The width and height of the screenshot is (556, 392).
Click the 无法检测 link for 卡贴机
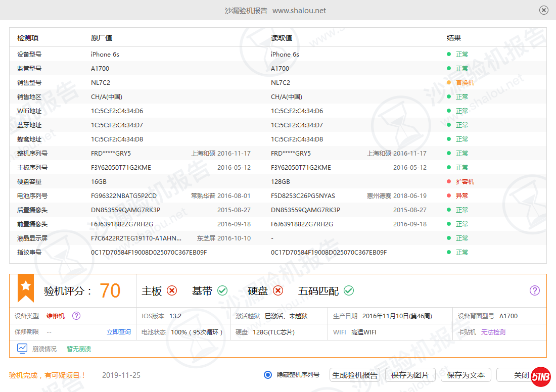click(493, 332)
